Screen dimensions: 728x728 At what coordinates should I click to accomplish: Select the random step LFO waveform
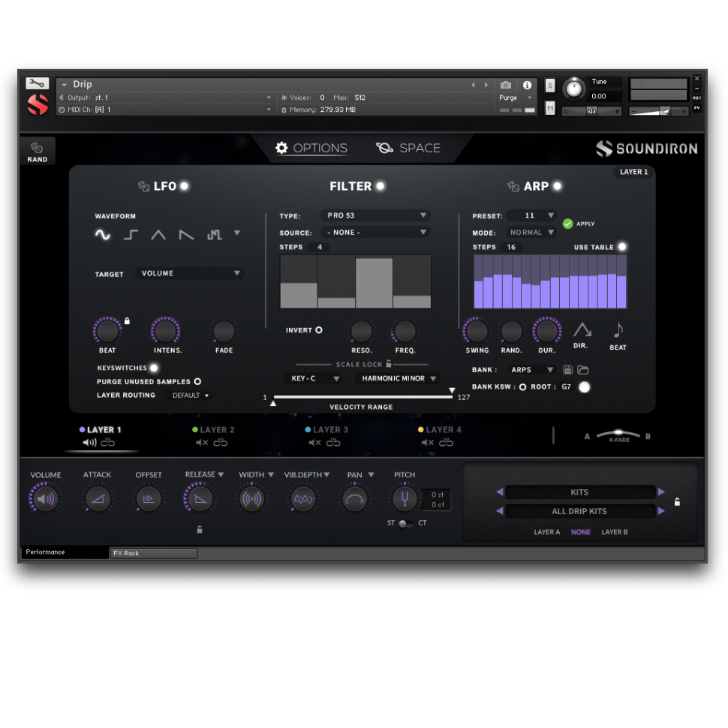[214, 235]
